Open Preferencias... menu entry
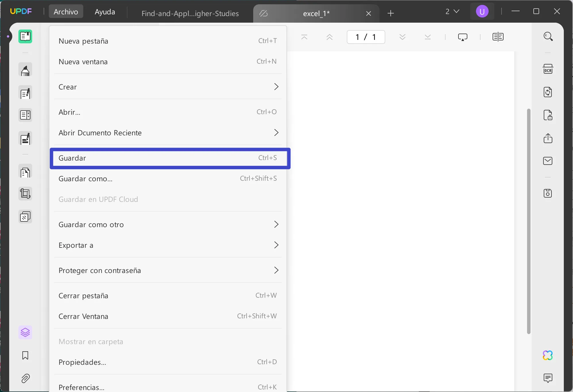Image resolution: width=573 pixels, height=392 pixels. click(168, 387)
